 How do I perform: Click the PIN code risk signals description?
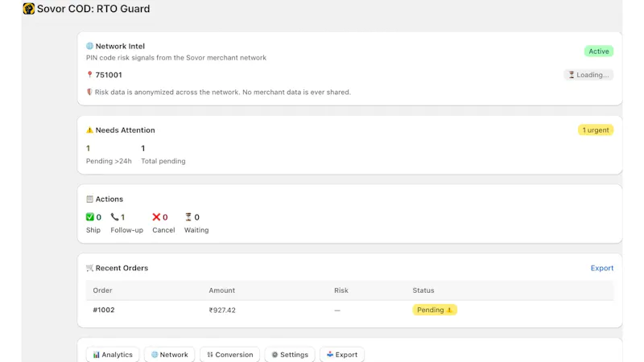pyautogui.click(x=176, y=57)
